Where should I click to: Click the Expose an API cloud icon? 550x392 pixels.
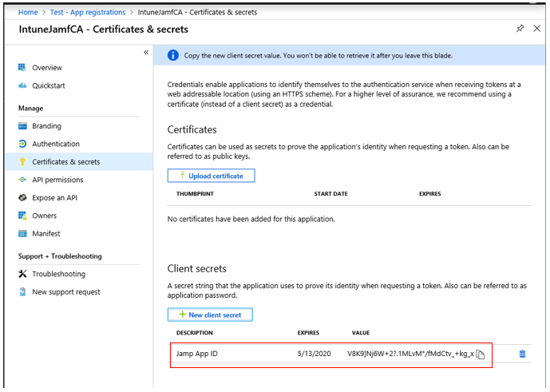(x=22, y=197)
